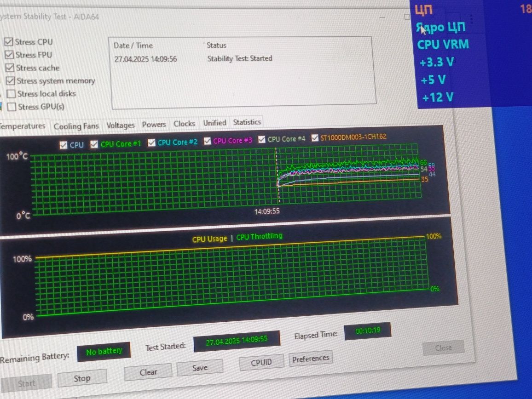Image resolution: width=532 pixels, height=399 pixels.
Task: Click the CPU VRM sensor entry
Action: click(x=443, y=45)
